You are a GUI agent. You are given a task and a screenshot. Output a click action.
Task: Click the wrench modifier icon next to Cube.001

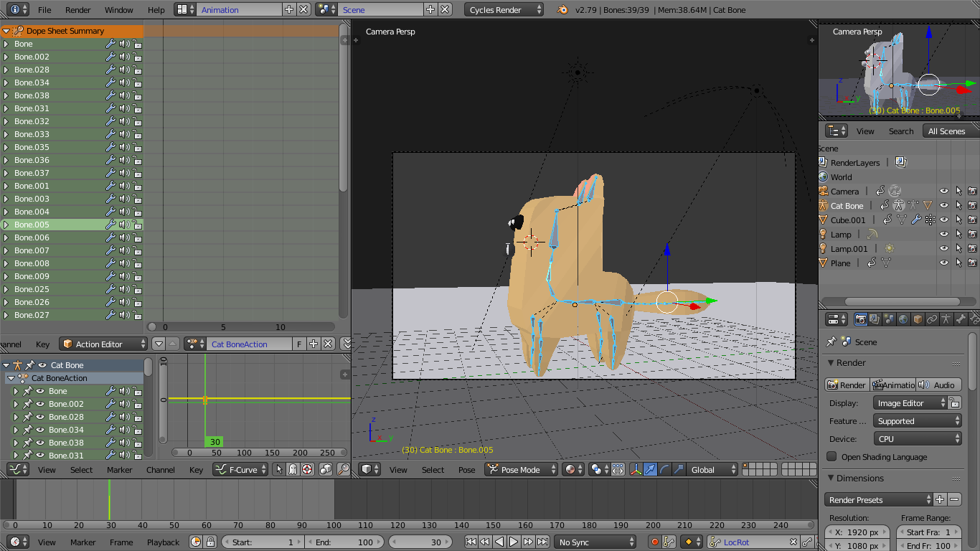915,220
